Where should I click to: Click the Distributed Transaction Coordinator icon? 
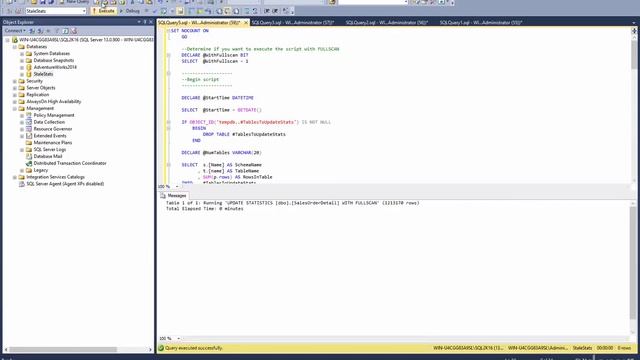[x=29, y=163]
